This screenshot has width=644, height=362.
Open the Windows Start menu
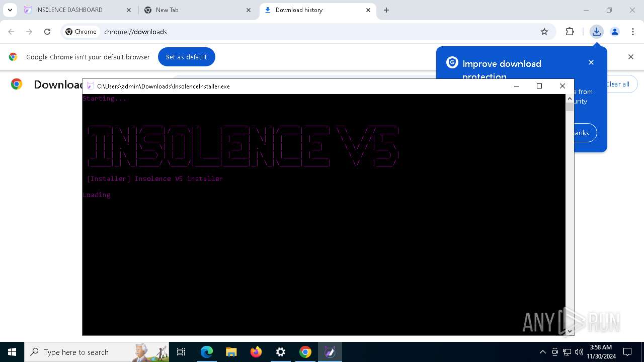(12, 352)
